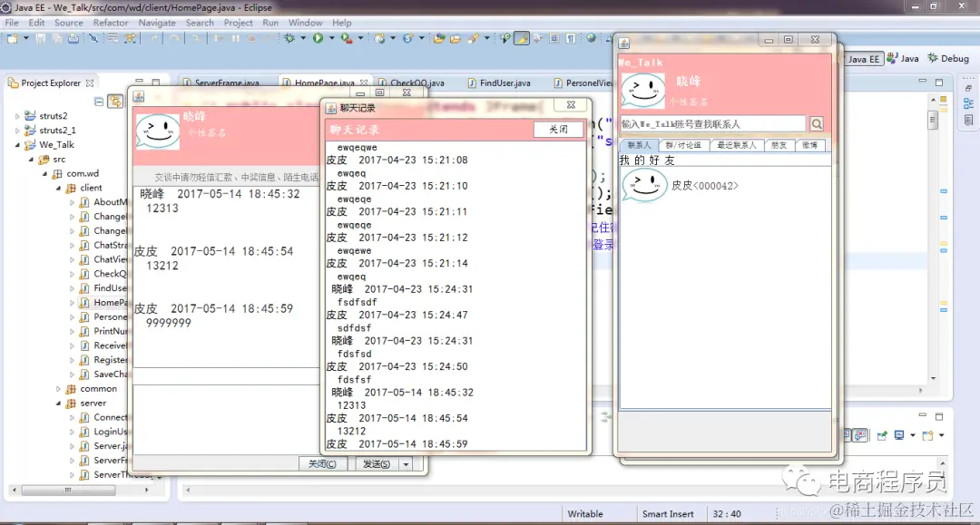Close the Project Explorer view

point(90,83)
